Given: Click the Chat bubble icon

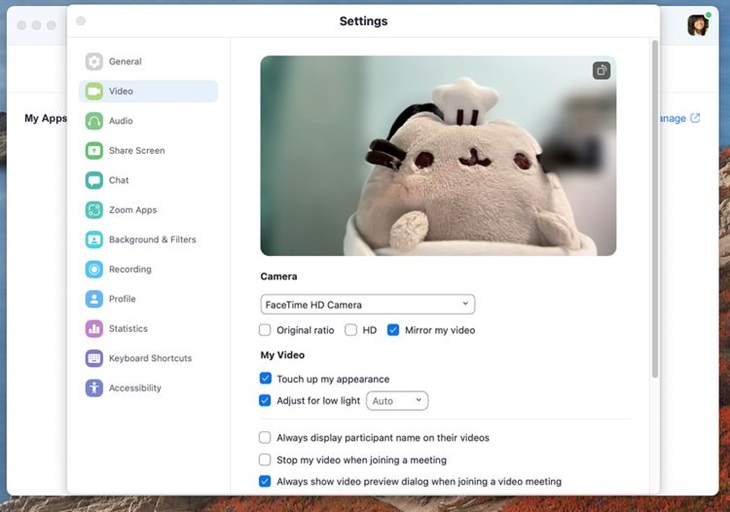Looking at the screenshot, I should [x=94, y=181].
